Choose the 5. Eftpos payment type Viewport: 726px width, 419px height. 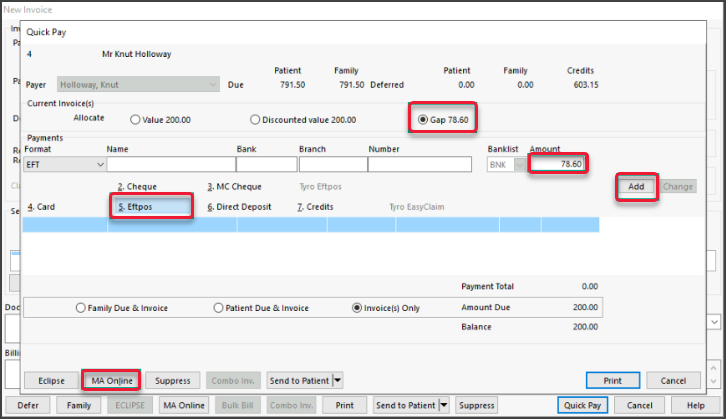click(x=152, y=207)
